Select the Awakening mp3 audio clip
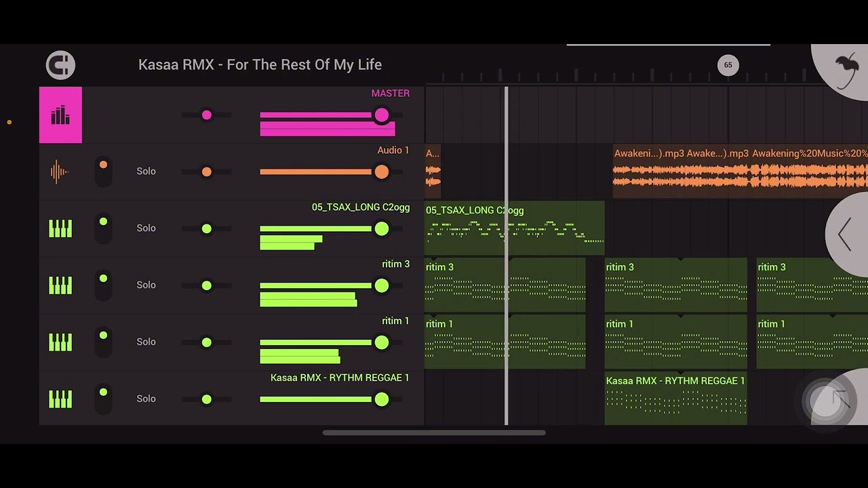This screenshot has width=868, height=488. tap(741, 171)
